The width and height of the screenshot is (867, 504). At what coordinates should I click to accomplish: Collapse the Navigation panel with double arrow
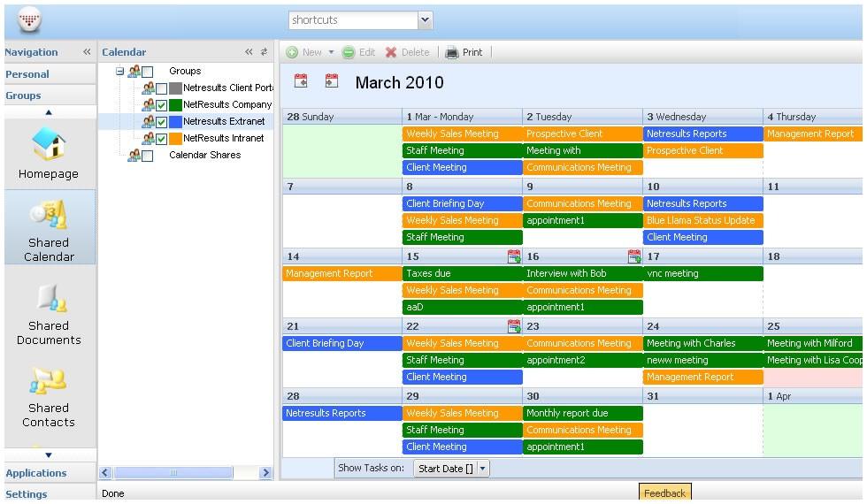(x=87, y=52)
